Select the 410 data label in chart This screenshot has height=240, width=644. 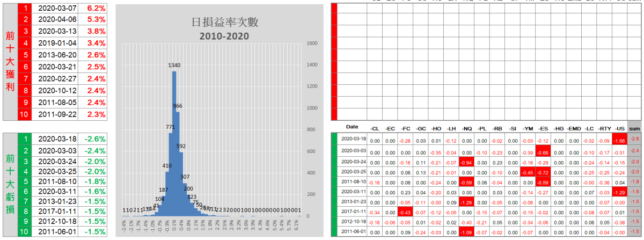coord(166,165)
